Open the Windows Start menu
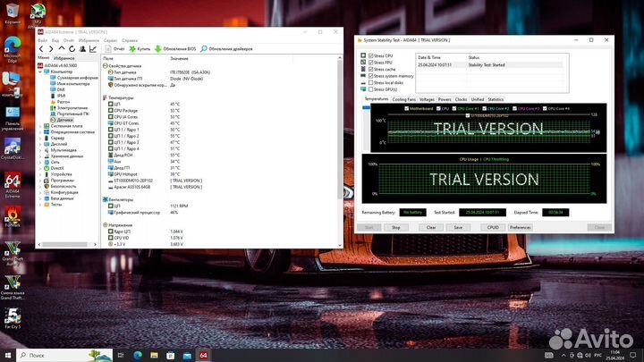 click(8, 355)
